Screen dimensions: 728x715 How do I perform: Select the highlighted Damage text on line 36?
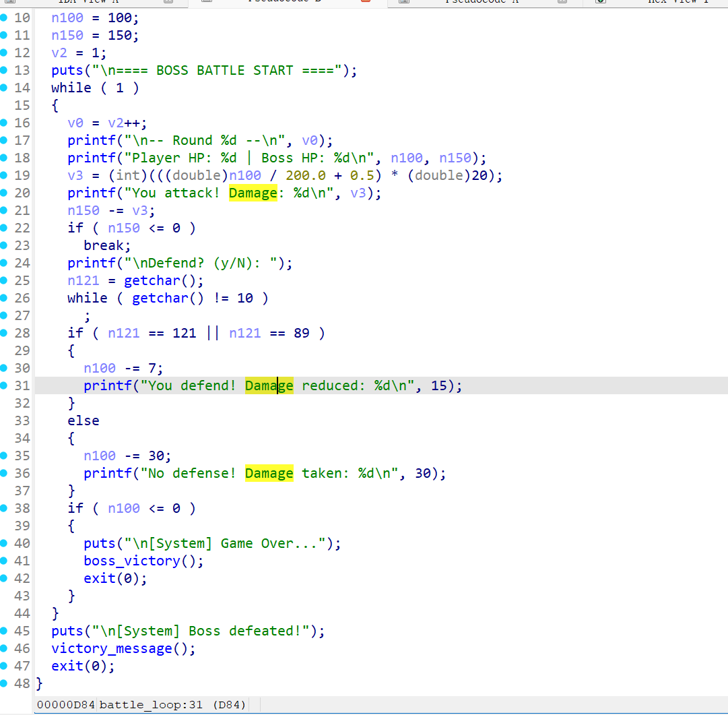[x=269, y=473]
